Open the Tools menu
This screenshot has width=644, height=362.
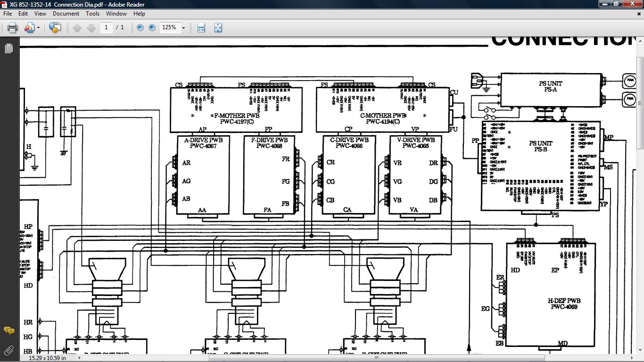coord(92,14)
